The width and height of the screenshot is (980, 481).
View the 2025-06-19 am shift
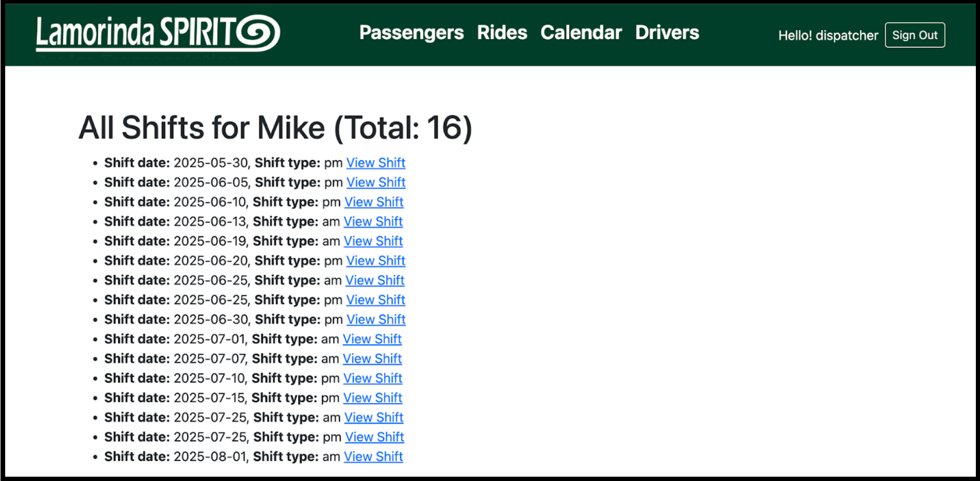(373, 242)
